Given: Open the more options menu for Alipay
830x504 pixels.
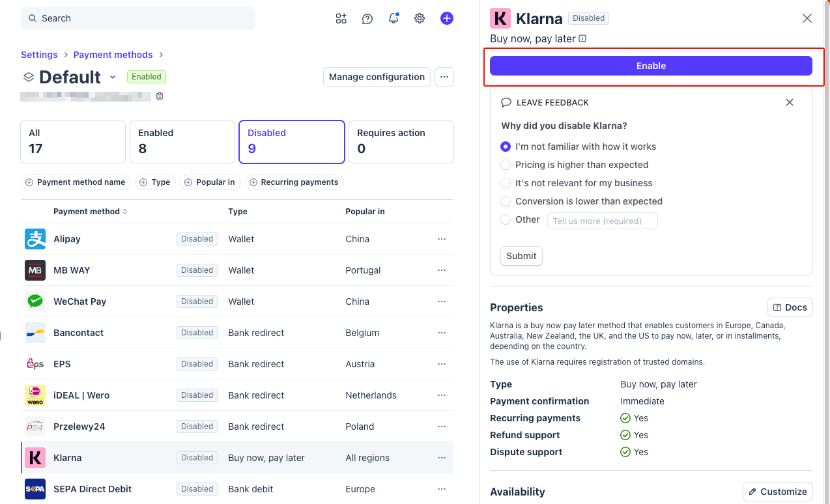Looking at the screenshot, I should (x=442, y=239).
